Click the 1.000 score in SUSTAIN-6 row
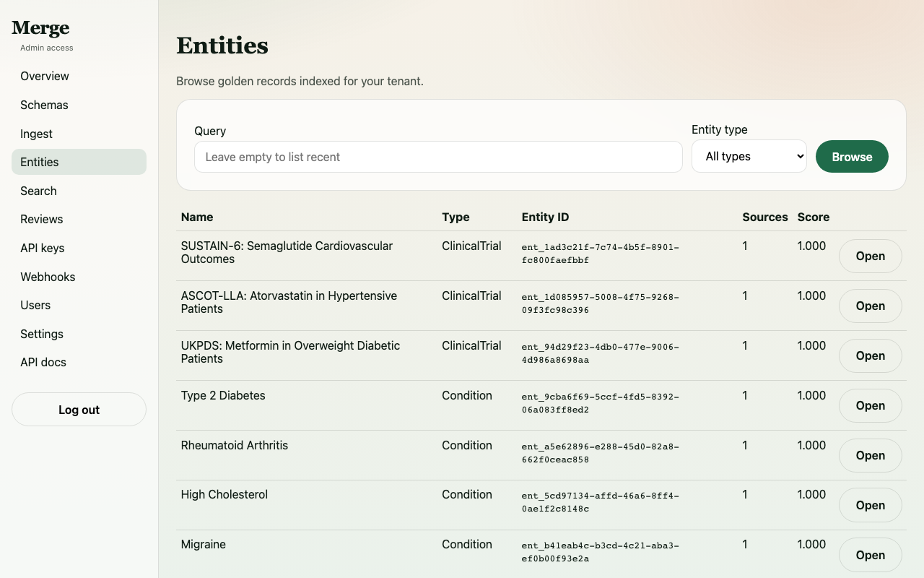This screenshot has width=924, height=578. [x=811, y=246]
